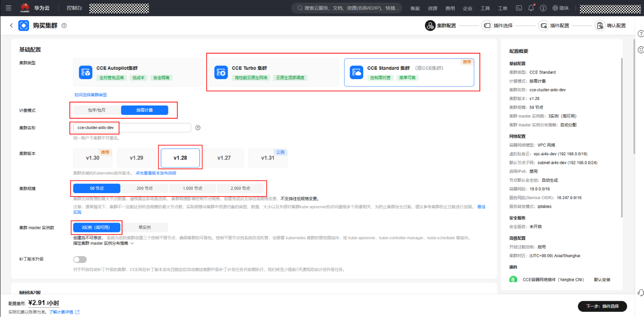
Task: Open help icon beside 购买集群 title
Action: 64,26
